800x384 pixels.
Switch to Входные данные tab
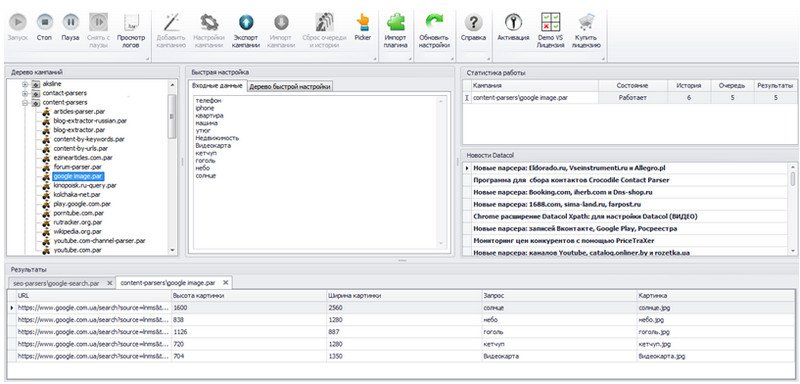coord(217,86)
